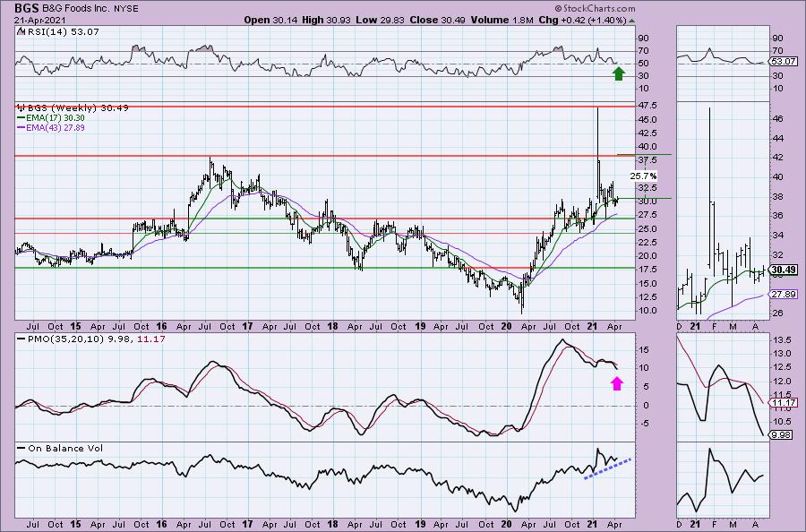The width and height of the screenshot is (806, 532).
Task: Click the EMA(43) 27.89 legend entry
Action: tap(50, 127)
